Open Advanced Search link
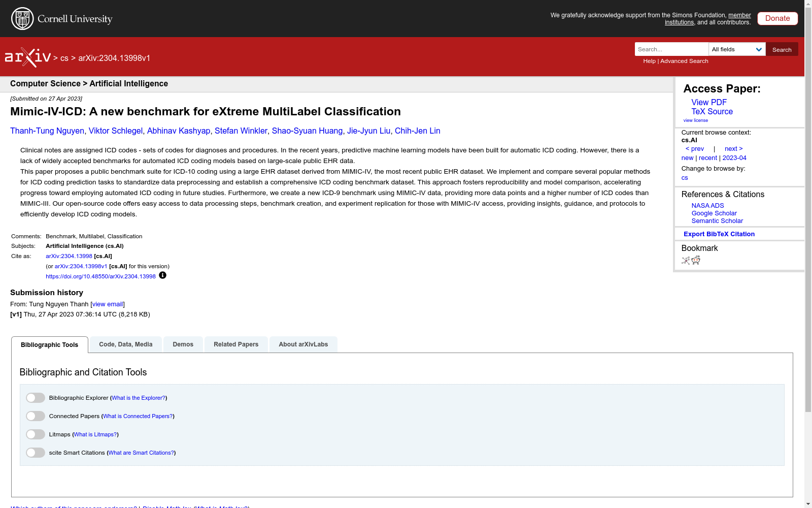This screenshot has width=812, height=508. (x=684, y=61)
